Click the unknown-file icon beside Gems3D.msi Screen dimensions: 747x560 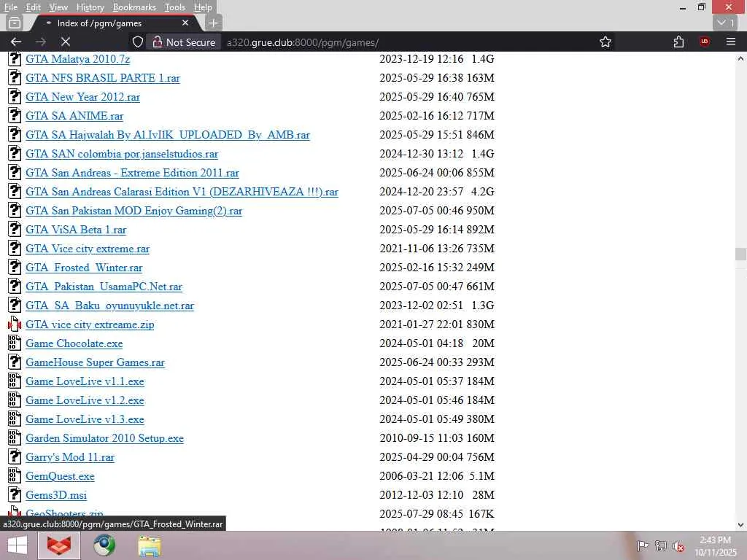pos(15,495)
